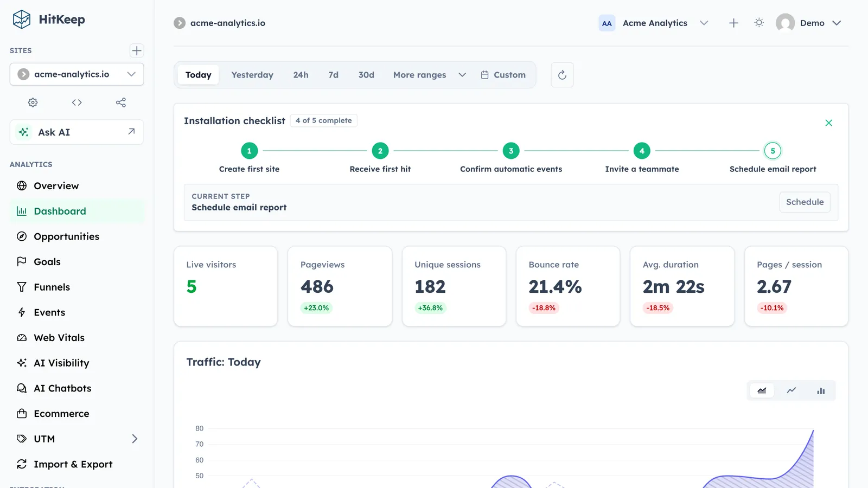Dismiss the Installation checklist
The image size is (868, 488).
coord(828,123)
